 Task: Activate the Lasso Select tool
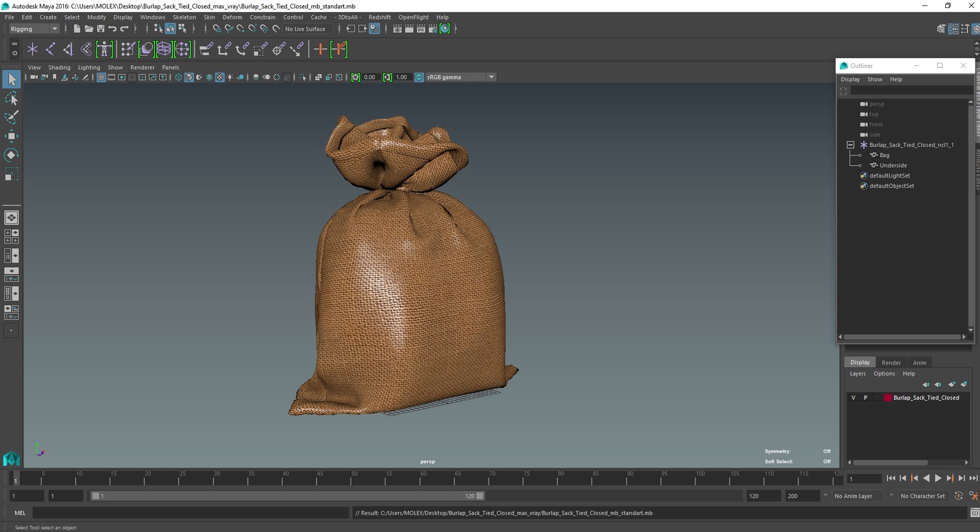11,98
